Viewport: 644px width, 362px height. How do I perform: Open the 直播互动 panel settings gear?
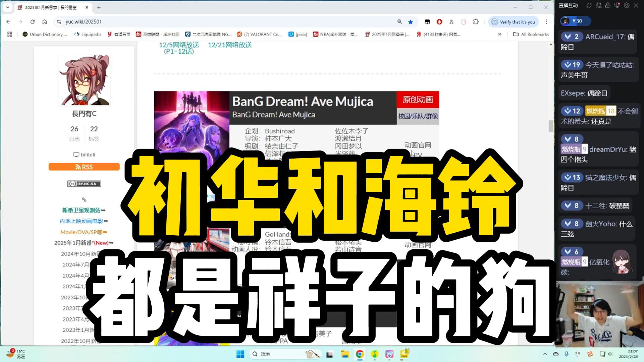click(x=627, y=5)
